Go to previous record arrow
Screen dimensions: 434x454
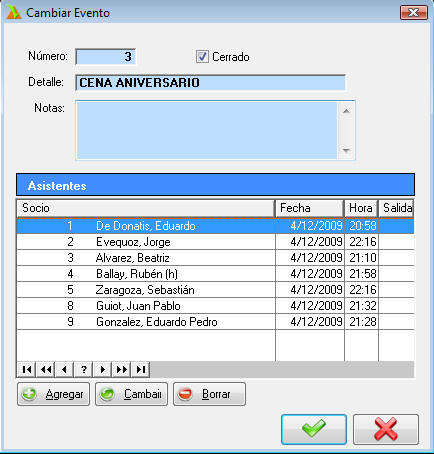tap(65, 369)
